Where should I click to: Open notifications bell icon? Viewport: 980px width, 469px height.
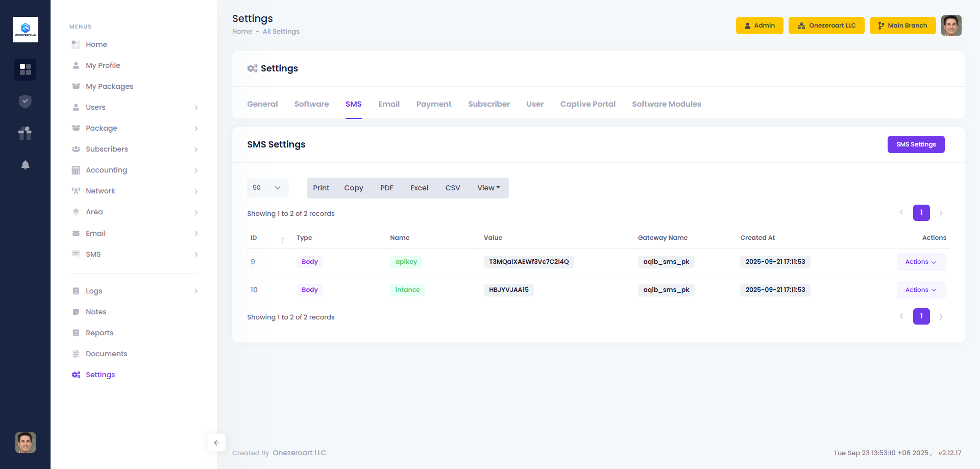click(25, 165)
